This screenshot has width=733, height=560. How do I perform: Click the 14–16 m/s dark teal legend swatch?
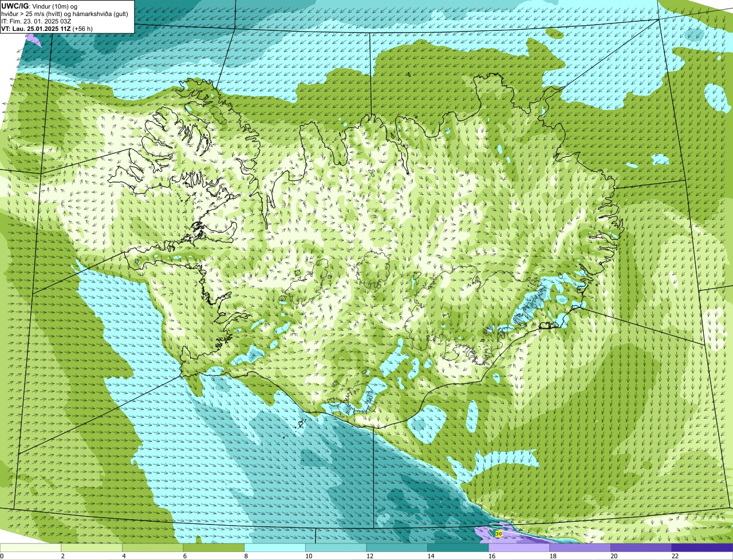point(458,547)
